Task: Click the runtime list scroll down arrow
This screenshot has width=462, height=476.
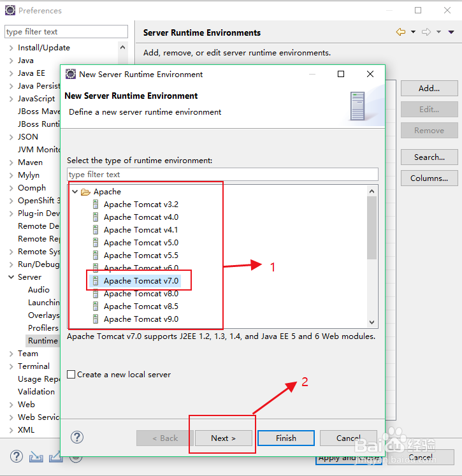Action: (372, 322)
